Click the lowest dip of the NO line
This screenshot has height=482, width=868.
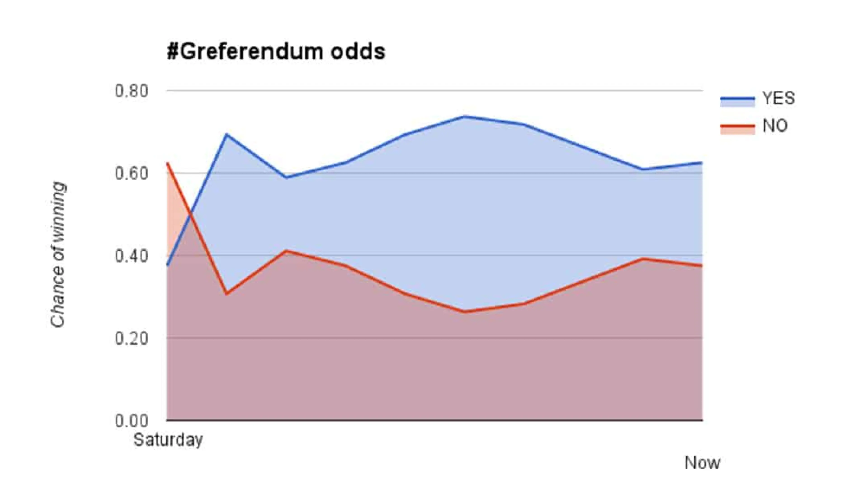[464, 312]
